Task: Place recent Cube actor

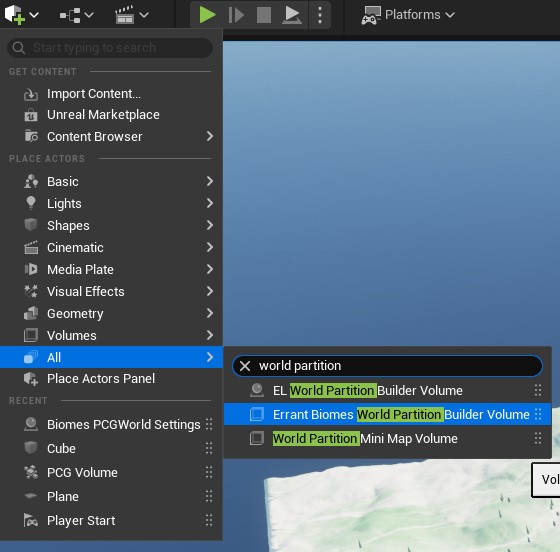Action: click(x=111, y=448)
